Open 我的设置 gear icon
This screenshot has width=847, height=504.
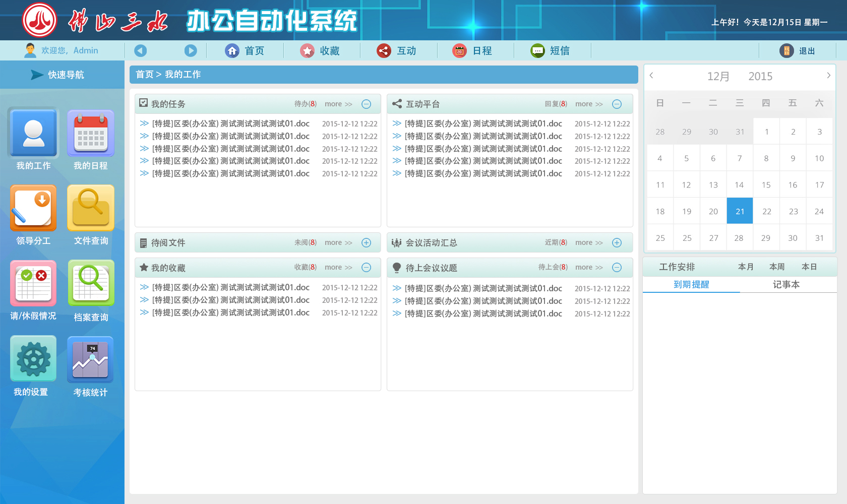33,359
